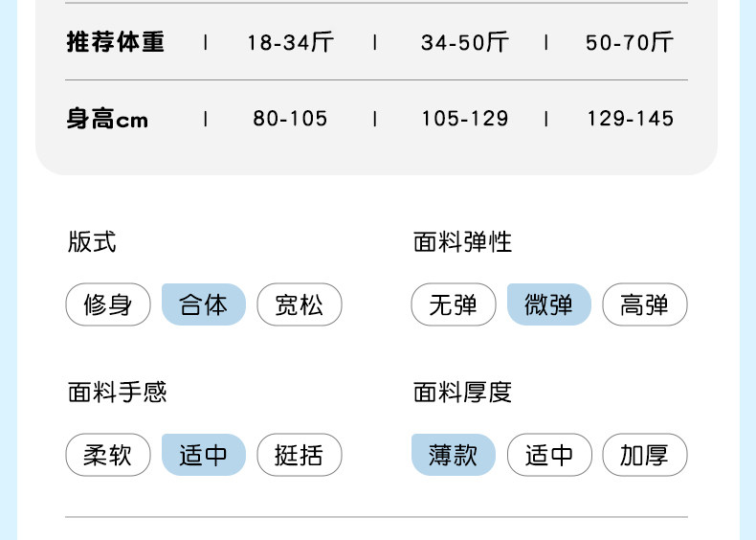This screenshot has height=540, width=756.
Task: Select the highlighted 合体 fit option
Action: pos(204,304)
